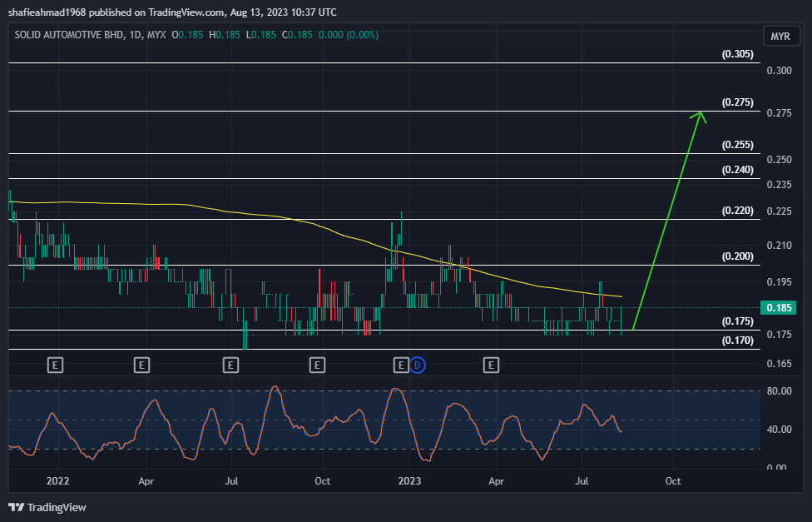The image size is (812, 522).
Task: Click 0.225 on the price axis
Action: point(779,211)
